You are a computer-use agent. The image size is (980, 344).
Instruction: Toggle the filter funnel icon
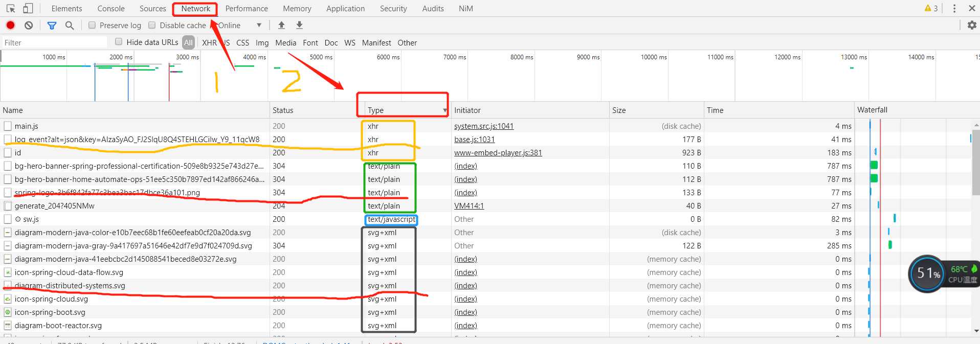[52, 25]
